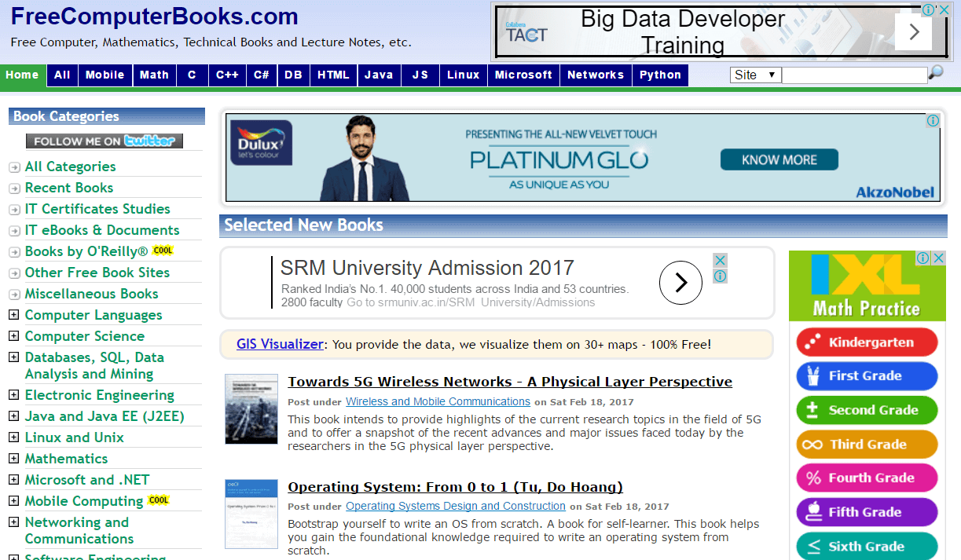Expand the Linux and Unix category
Image resolution: width=961 pixels, height=560 pixels.
[x=13, y=437]
